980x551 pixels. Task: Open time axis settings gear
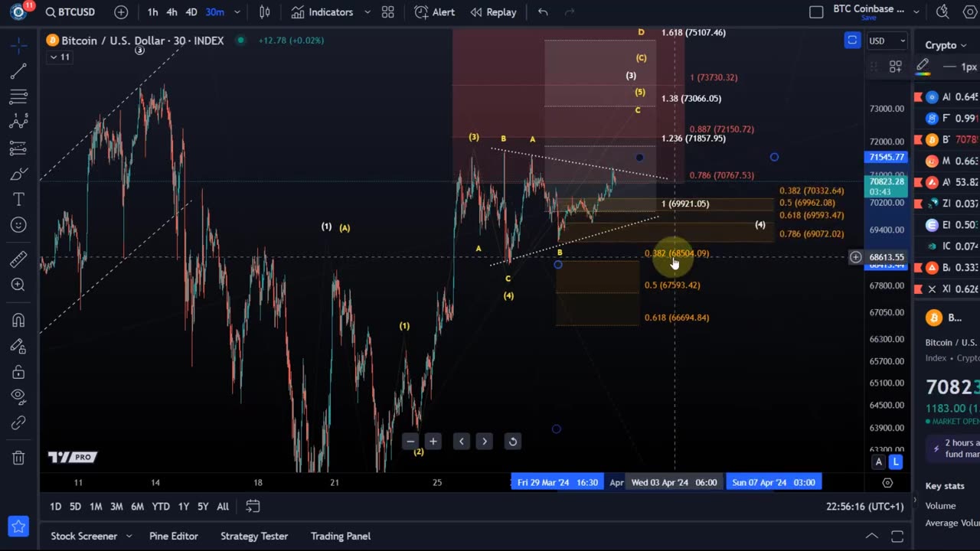pos(887,483)
